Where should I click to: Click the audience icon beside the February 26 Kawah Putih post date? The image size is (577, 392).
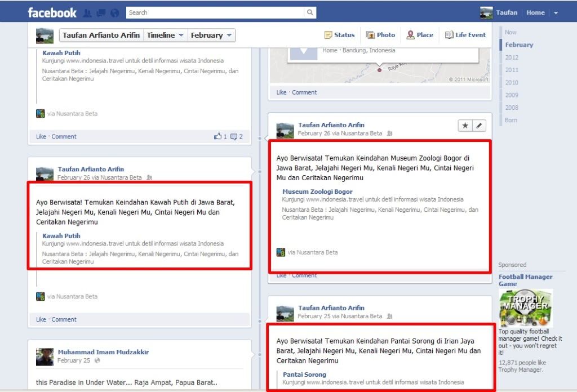[x=149, y=177]
